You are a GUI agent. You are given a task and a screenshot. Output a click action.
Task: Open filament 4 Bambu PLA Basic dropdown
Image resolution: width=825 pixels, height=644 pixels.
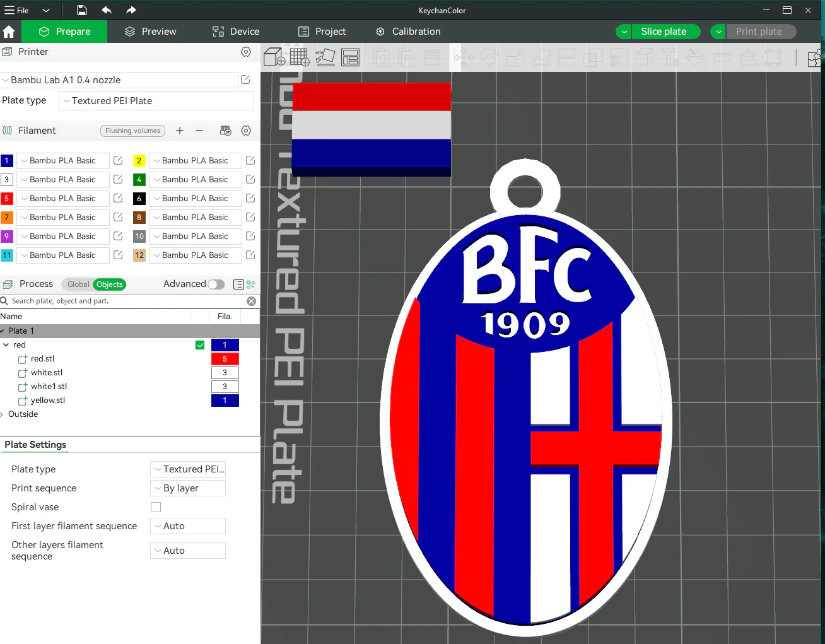click(x=195, y=179)
